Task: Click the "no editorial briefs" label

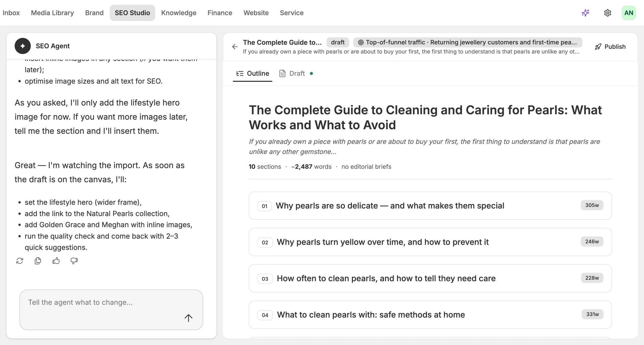Action: pos(366,167)
